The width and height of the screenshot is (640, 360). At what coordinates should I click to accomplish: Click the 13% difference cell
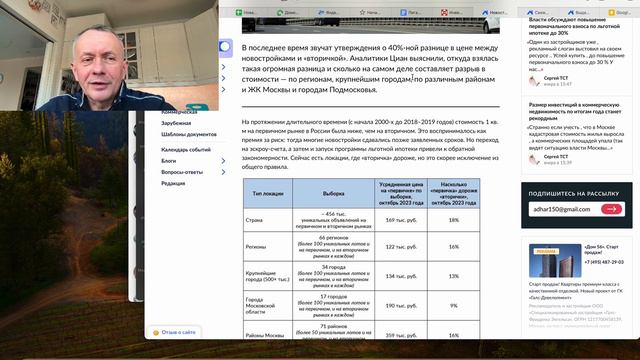[453, 276]
